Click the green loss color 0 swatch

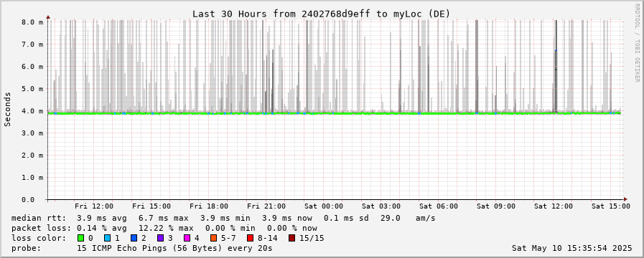80,238
